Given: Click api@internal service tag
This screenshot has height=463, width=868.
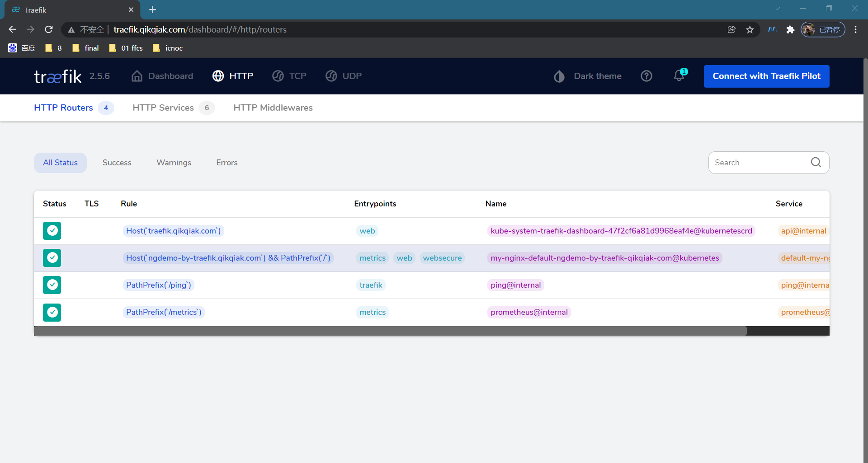Looking at the screenshot, I should [x=803, y=231].
